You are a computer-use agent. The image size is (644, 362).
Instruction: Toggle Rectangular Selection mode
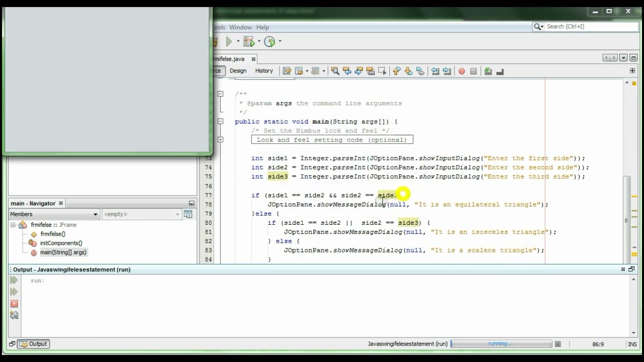[x=382, y=71]
